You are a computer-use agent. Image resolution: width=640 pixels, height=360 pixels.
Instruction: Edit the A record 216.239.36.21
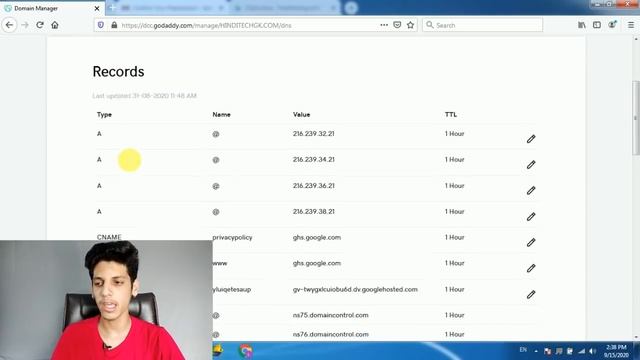(x=531, y=191)
